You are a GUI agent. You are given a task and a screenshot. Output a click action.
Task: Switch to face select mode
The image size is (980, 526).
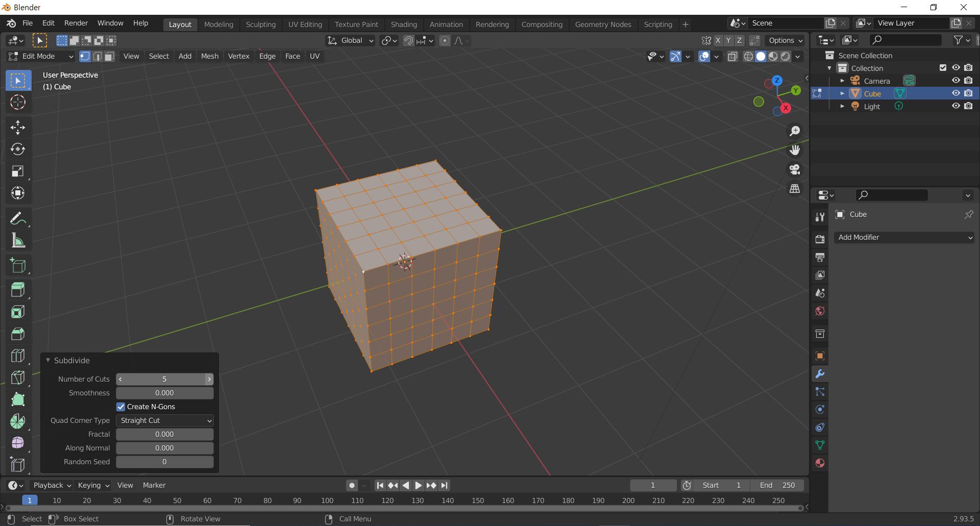(109, 56)
